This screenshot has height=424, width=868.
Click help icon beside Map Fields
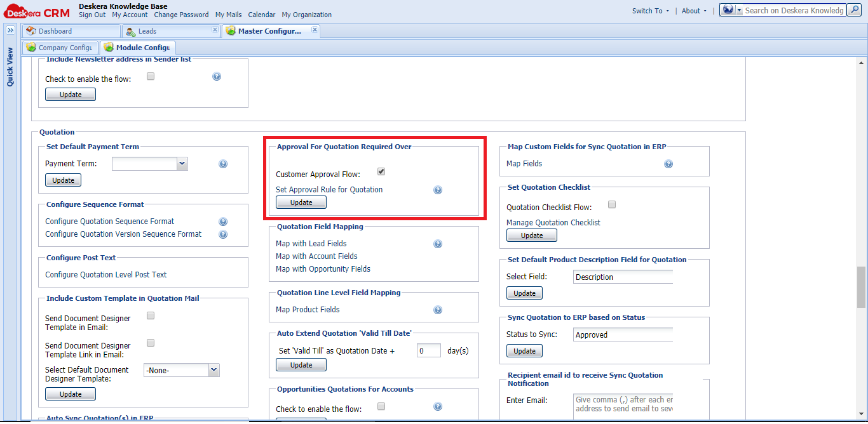668,164
